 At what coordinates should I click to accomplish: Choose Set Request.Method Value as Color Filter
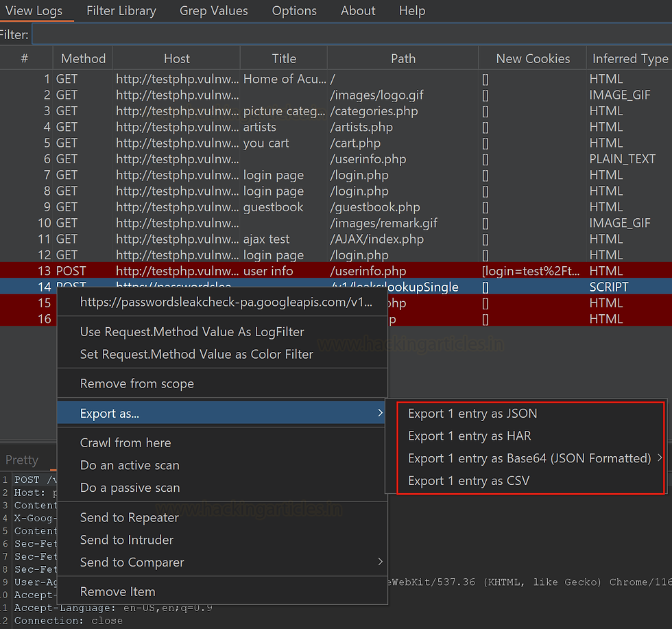(222, 354)
